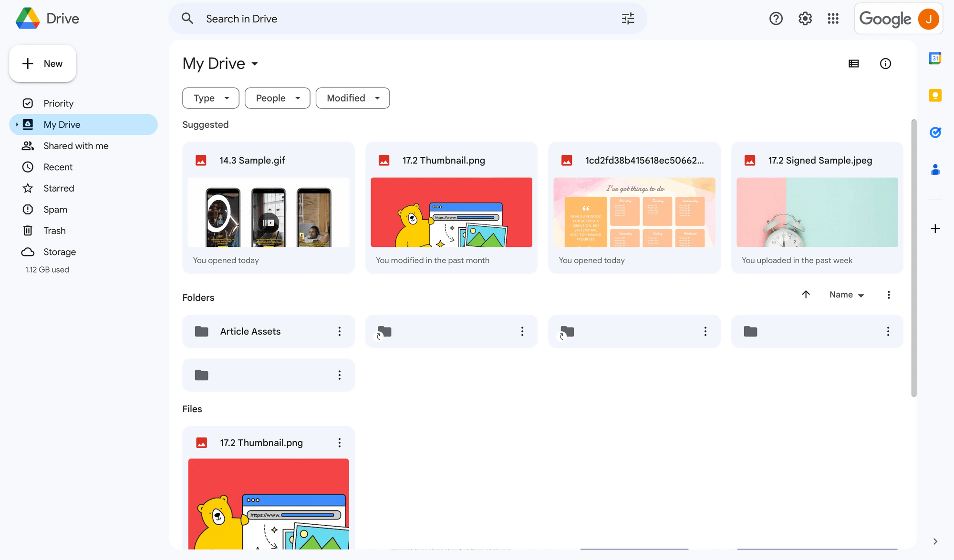Toggle the view details info panel
Screen dimensions: 954x560
tap(885, 63)
